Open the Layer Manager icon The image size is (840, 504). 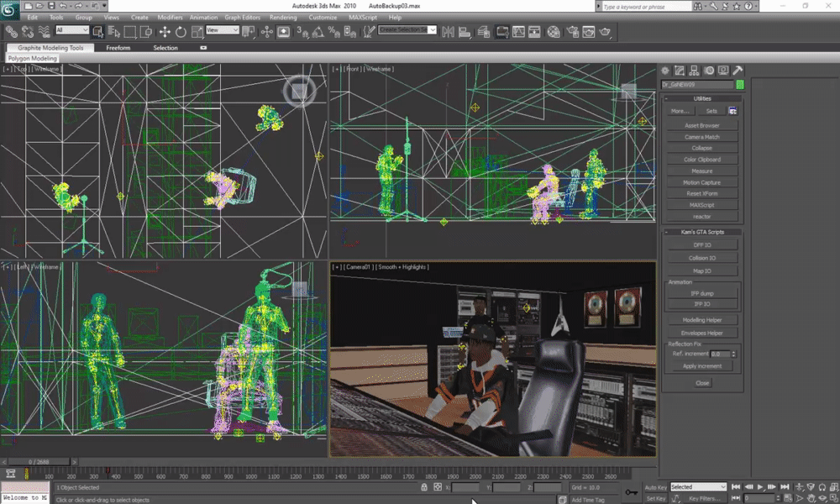coord(484,32)
